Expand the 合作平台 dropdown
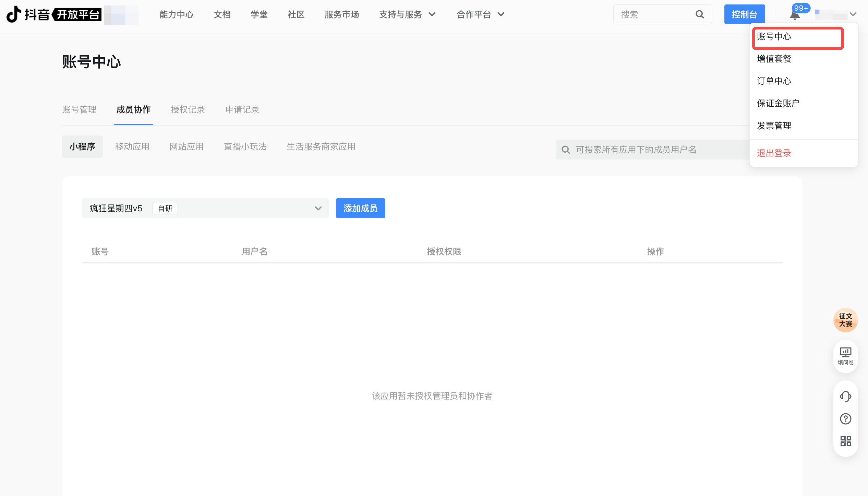The image size is (868, 496). 480,14
